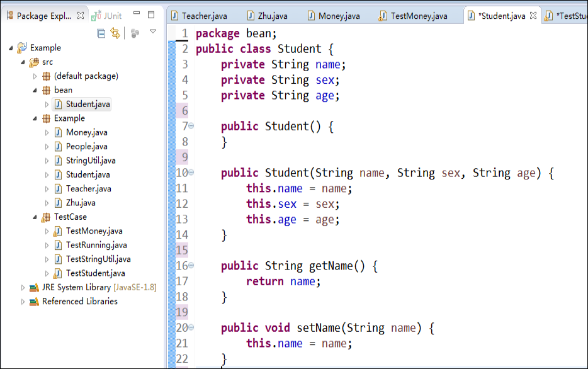The width and height of the screenshot is (588, 369).
Task: Open Package Explorer View Menu arrow
Action: click(152, 31)
